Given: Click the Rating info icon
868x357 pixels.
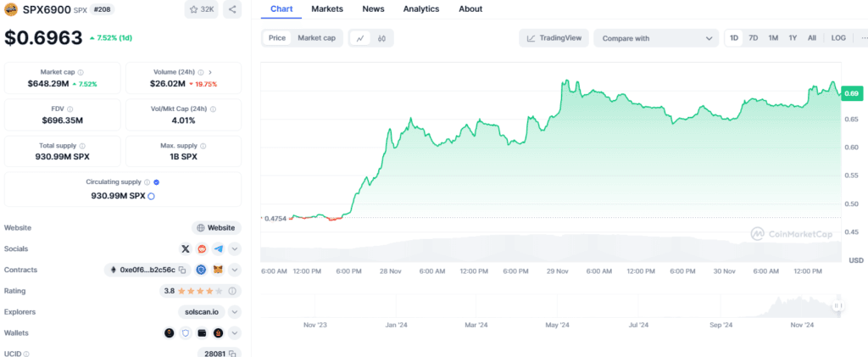Looking at the screenshot, I should [232, 291].
